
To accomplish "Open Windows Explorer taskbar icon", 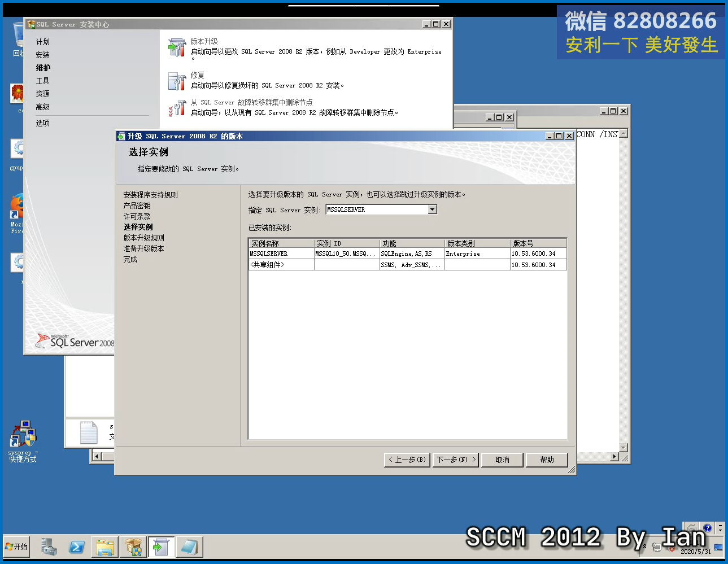I will click(x=105, y=546).
